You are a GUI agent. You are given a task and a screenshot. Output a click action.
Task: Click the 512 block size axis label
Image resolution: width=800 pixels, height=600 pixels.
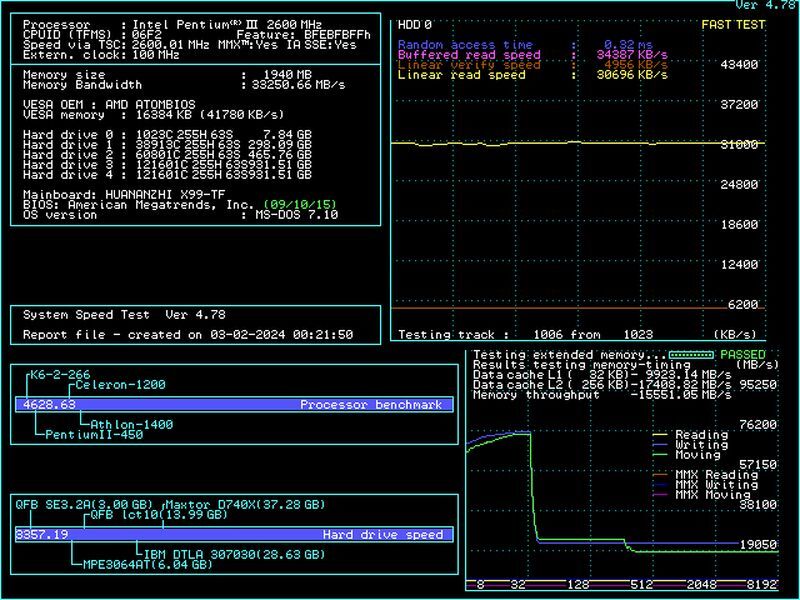click(x=641, y=585)
